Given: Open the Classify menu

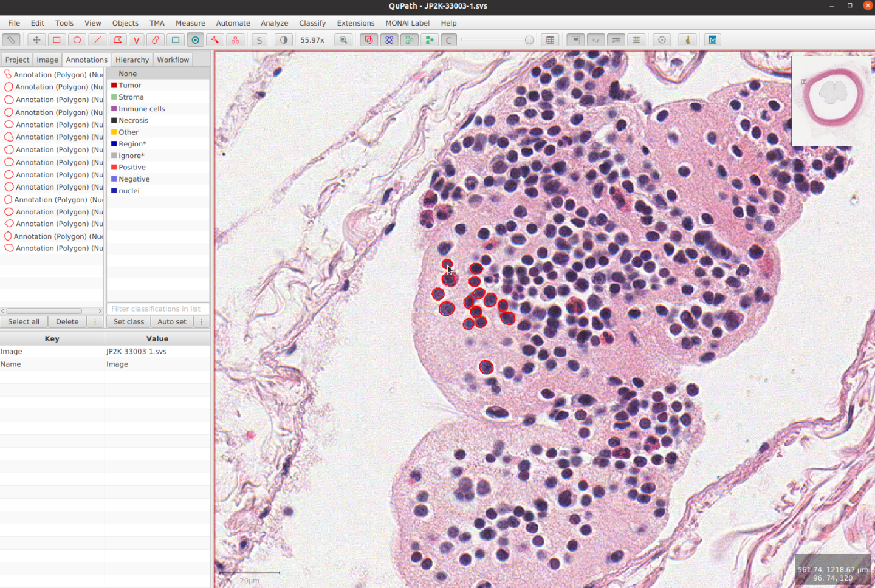Looking at the screenshot, I should click(x=312, y=23).
